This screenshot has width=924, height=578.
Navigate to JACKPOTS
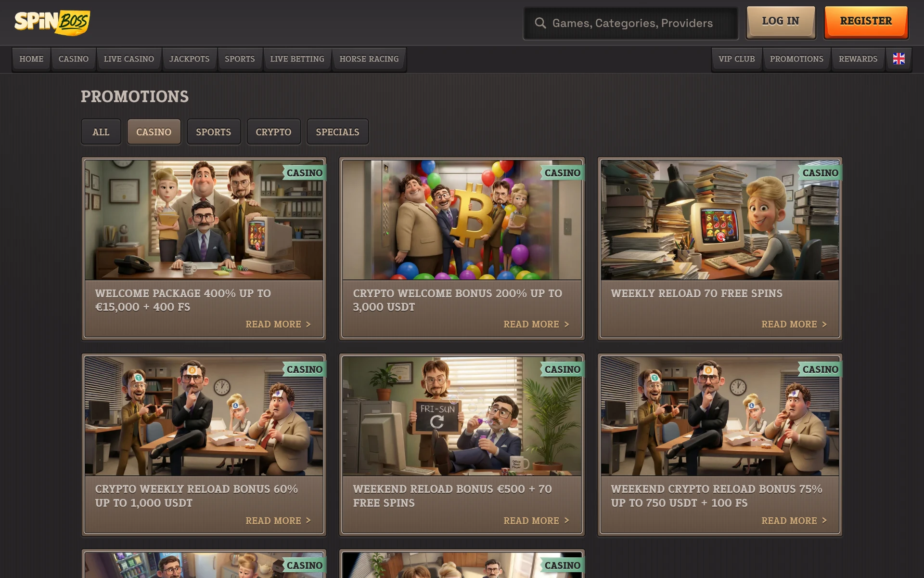[190, 59]
